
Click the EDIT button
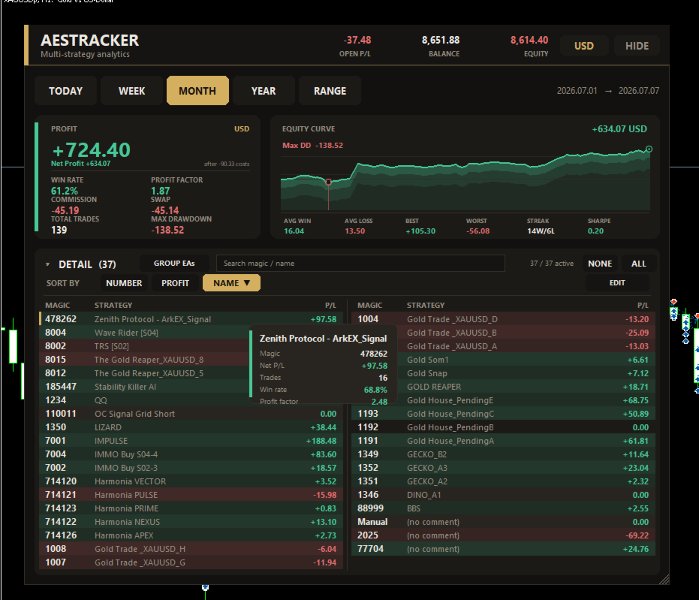point(617,283)
